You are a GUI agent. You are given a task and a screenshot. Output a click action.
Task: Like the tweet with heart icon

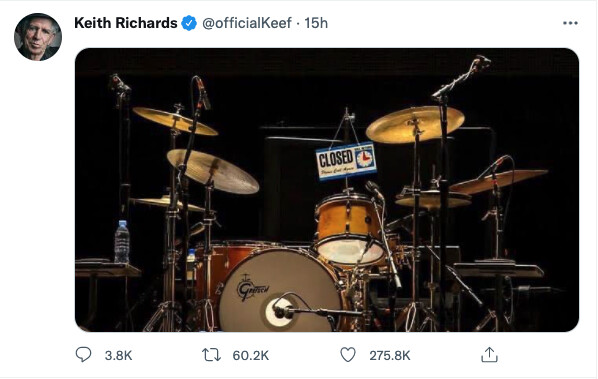click(348, 355)
